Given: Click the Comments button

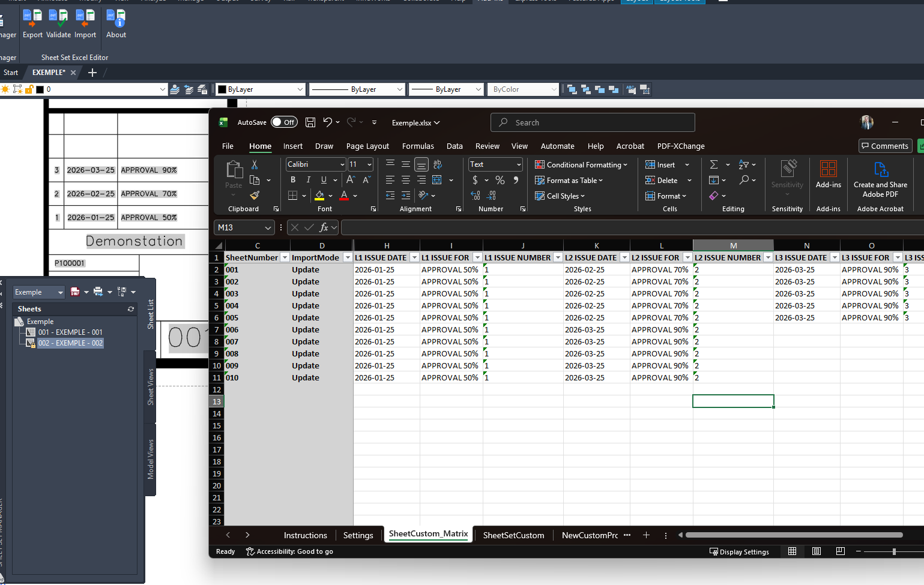Looking at the screenshot, I should coord(885,146).
